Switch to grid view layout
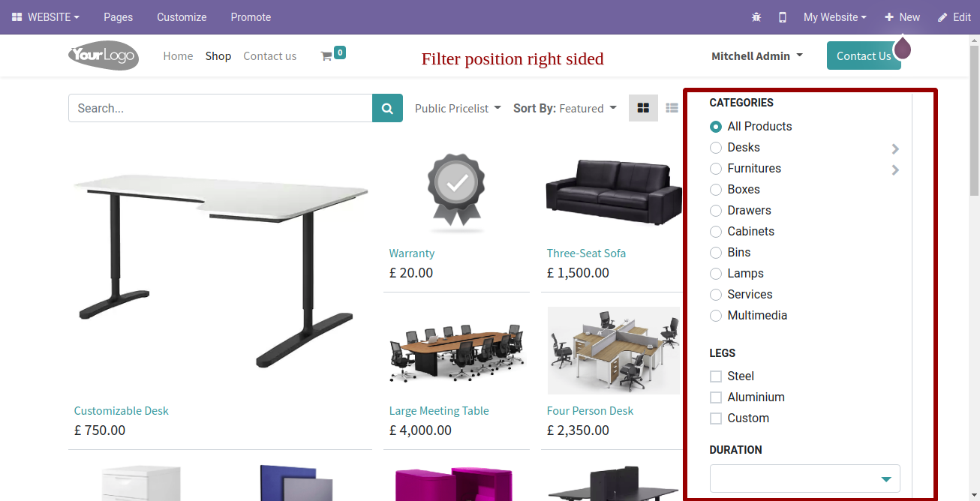The image size is (980, 501). click(x=643, y=108)
